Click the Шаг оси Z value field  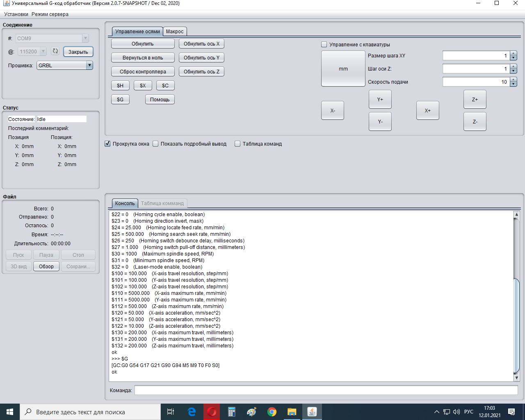click(476, 69)
